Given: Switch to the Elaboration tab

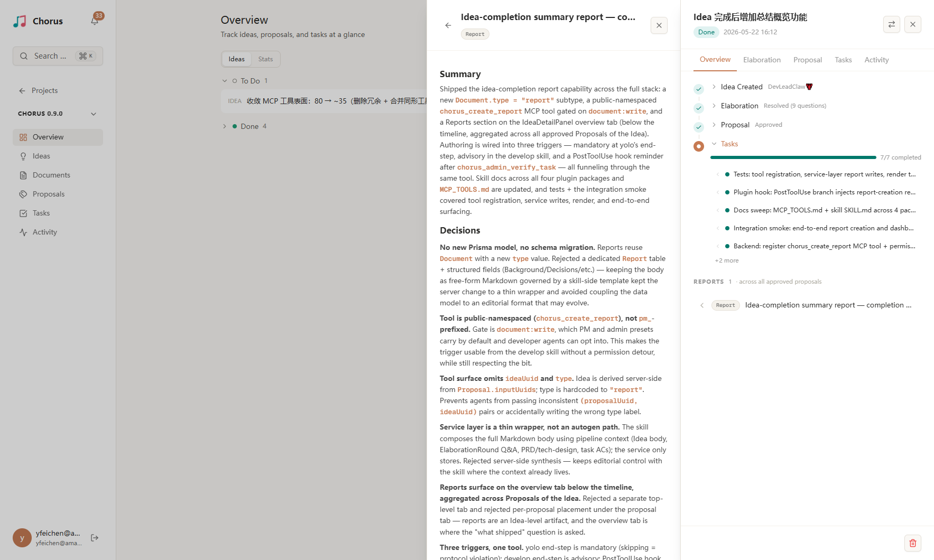Looking at the screenshot, I should (x=762, y=60).
